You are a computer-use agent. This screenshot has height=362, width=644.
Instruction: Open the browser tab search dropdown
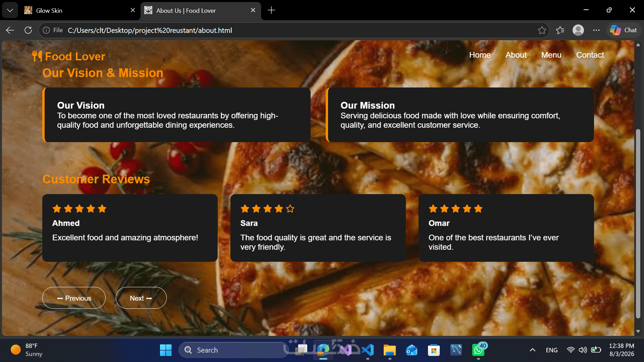(x=10, y=10)
